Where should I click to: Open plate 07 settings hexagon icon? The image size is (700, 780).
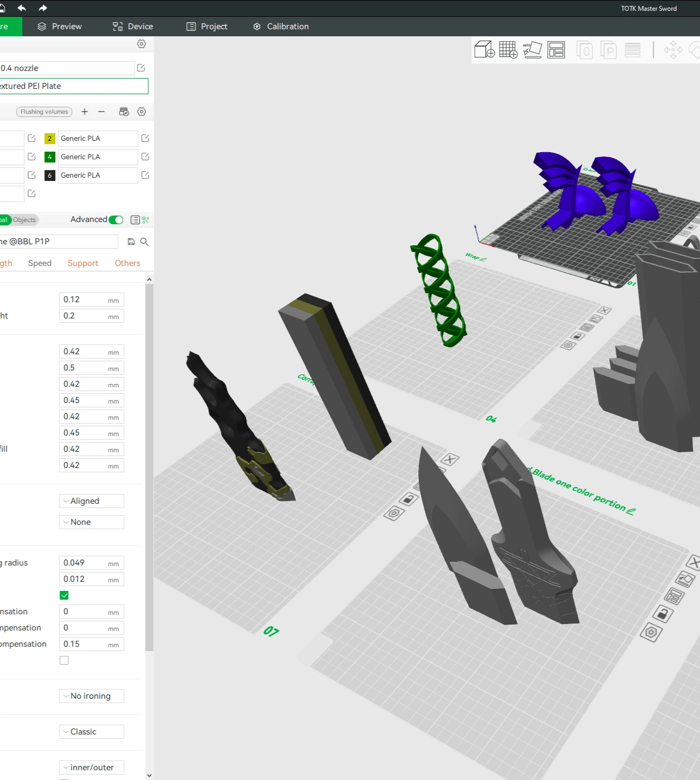(394, 512)
